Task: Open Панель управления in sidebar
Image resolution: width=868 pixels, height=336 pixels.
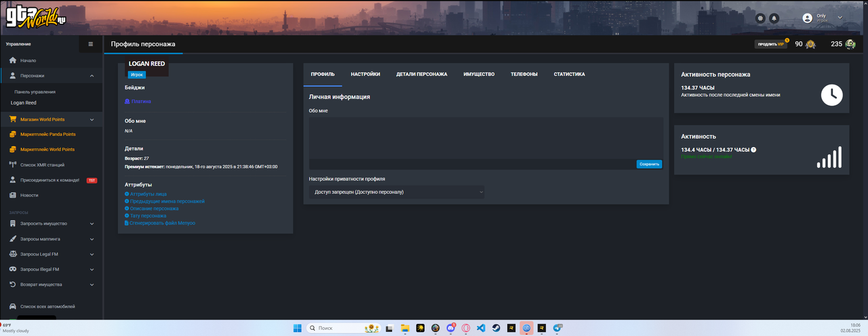Action: tap(35, 91)
